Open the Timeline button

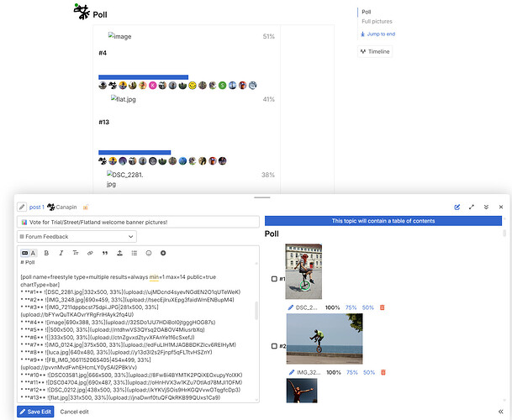375,51
